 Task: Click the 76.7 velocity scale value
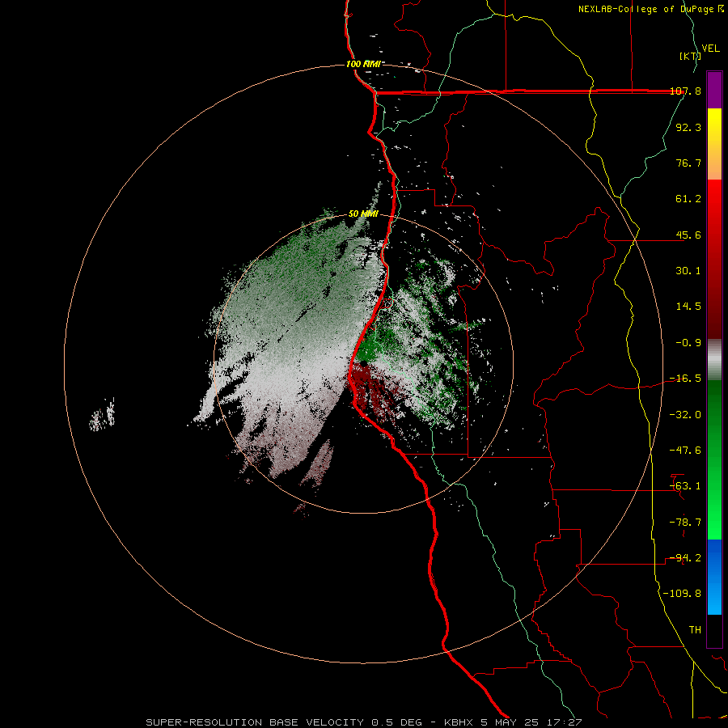tap(688, 163)
